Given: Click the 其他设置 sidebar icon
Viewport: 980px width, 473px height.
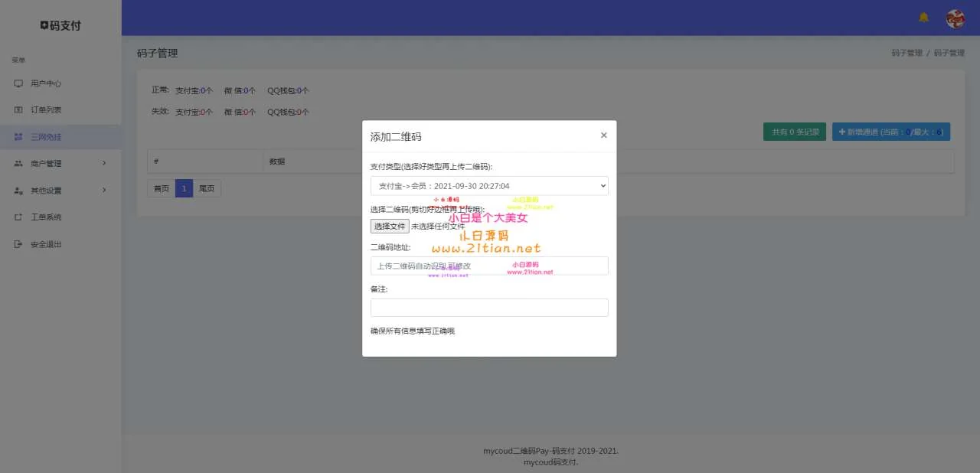Looking at the screenshot, I should click(18, 191).
